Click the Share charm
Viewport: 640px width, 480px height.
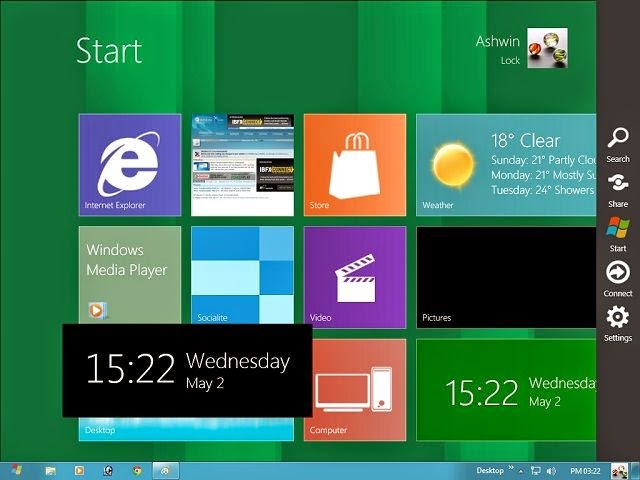[x=618, y=190]
